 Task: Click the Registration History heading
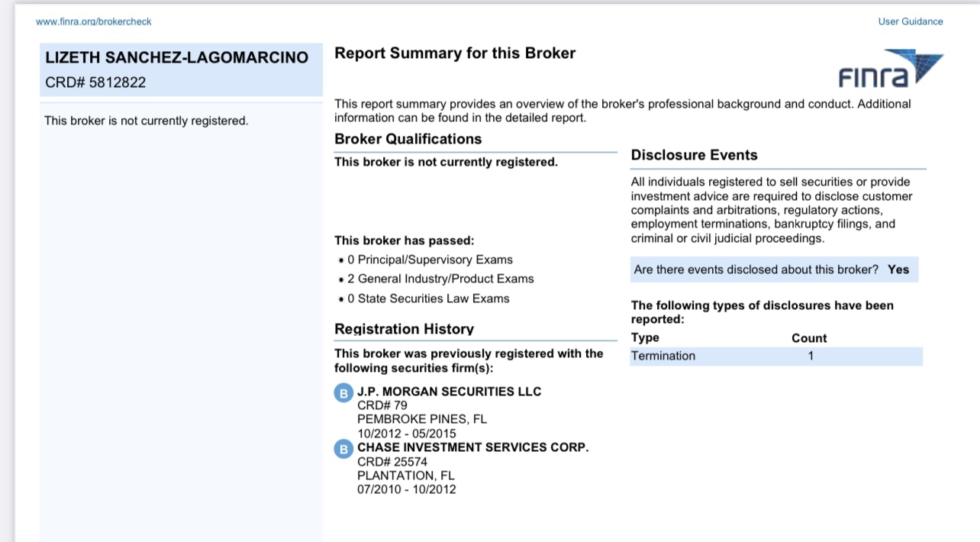(405, 329)
